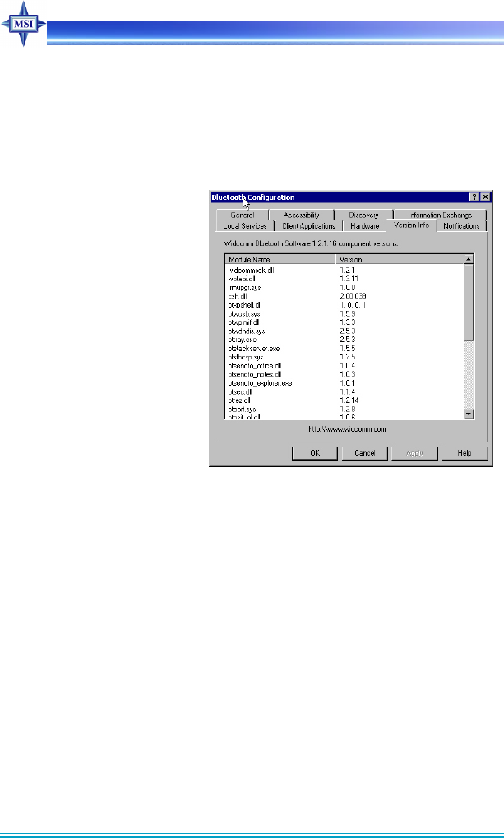
Task: Go to the Notifications tab
Action: [462, 226]
